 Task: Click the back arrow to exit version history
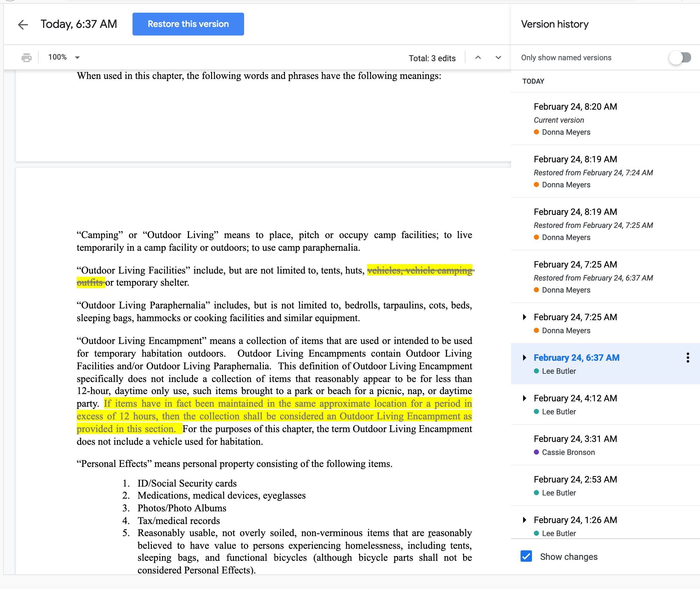[x=23, y=24]
